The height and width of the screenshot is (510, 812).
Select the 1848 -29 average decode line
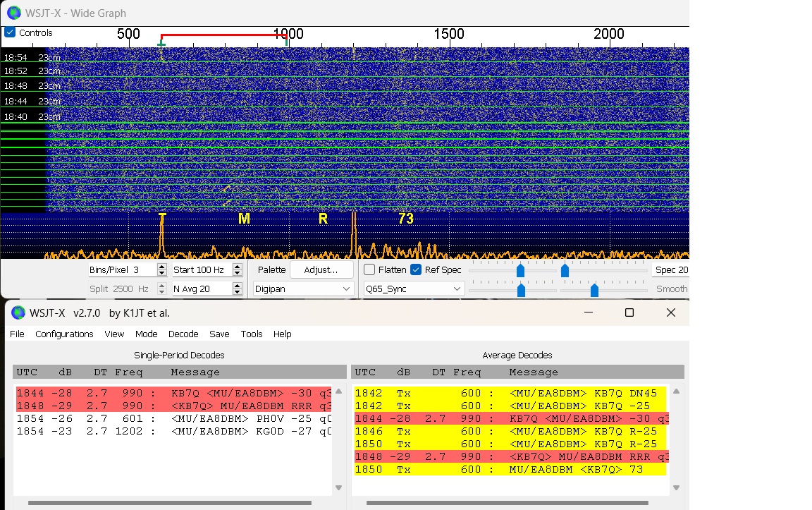click(x=512, y=456)
